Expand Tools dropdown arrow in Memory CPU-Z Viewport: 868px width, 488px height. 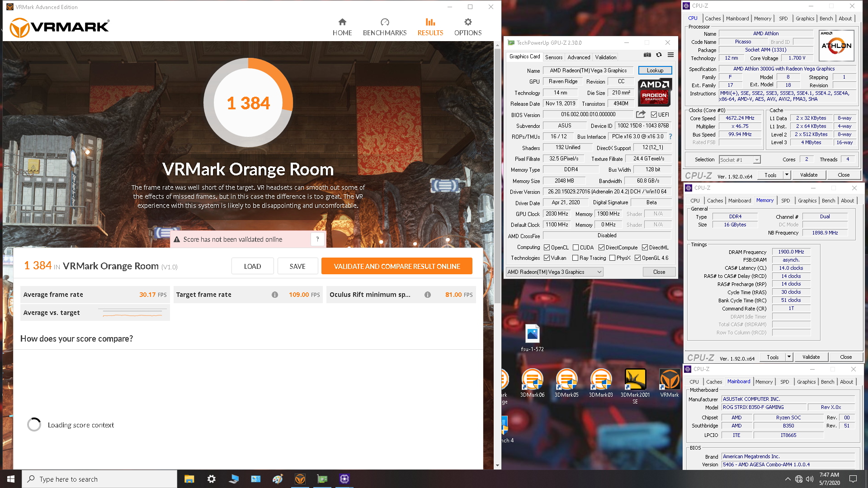(789, 357)
